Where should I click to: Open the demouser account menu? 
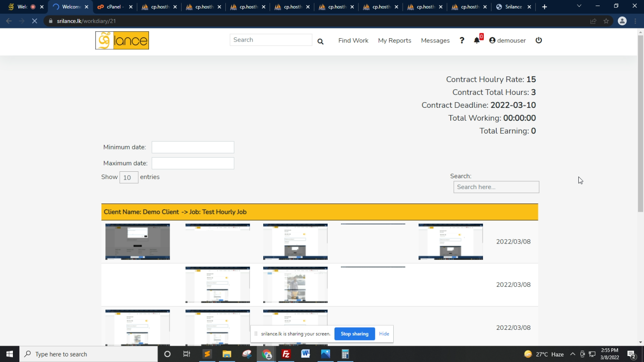pyautogui.click(x=507, y=40)
